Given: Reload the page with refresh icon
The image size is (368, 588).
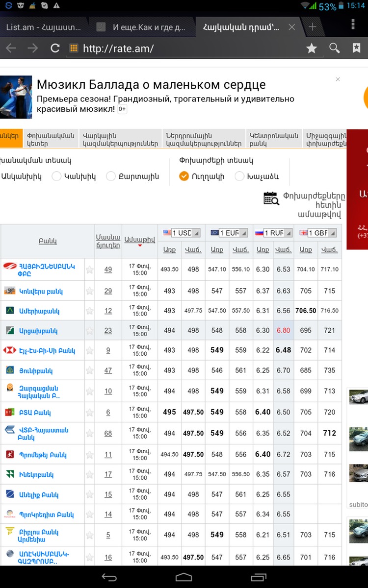Looking at the screenshot, I should coord(55,48).
